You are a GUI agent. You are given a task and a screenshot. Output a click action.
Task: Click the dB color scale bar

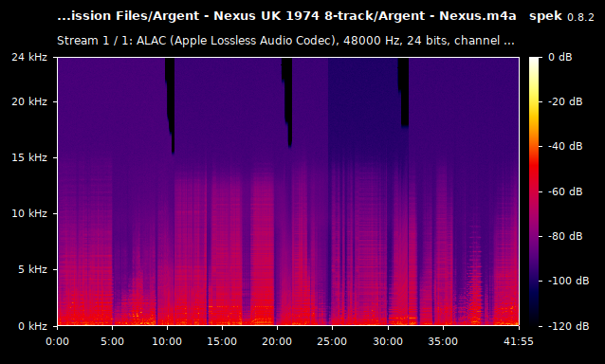534,191
